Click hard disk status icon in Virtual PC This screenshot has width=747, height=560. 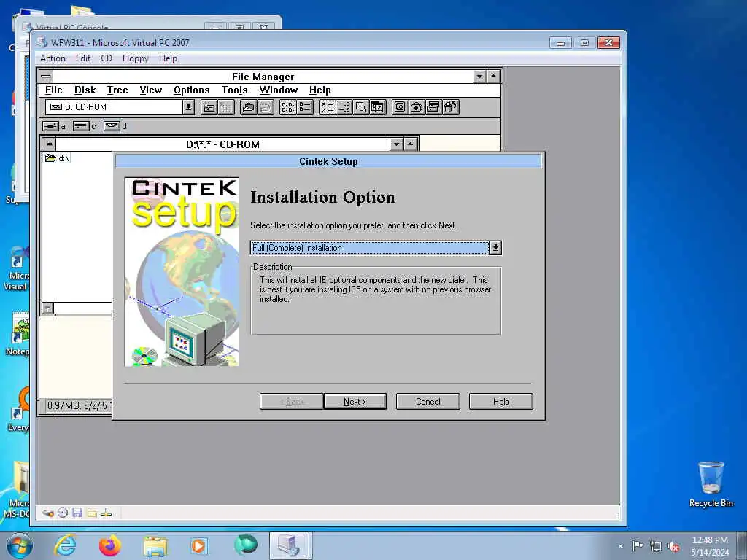(x=47, y=513)
